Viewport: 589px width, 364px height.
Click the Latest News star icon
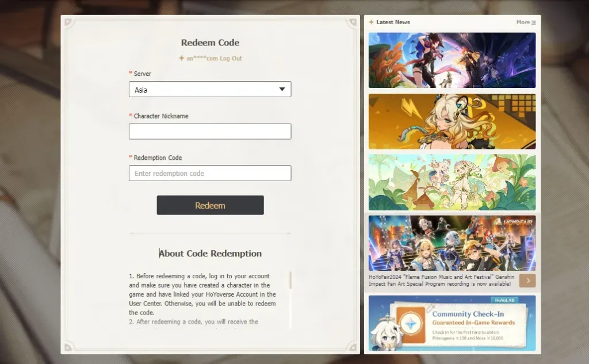[372, 22]
